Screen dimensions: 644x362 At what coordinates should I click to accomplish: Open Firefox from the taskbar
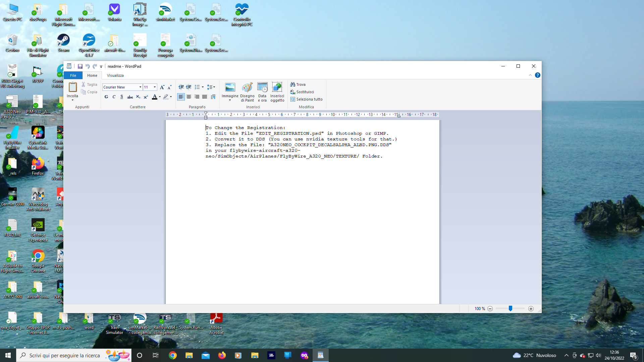point(222,355)
